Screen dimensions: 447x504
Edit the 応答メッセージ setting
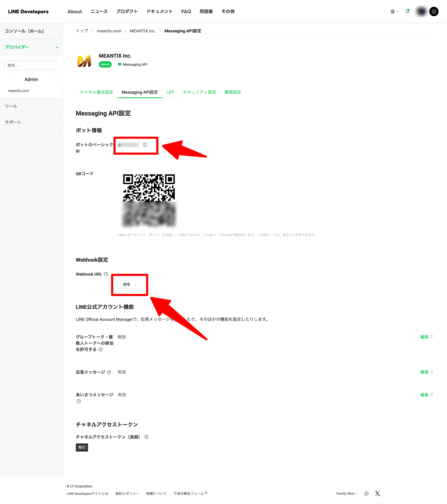426,372
